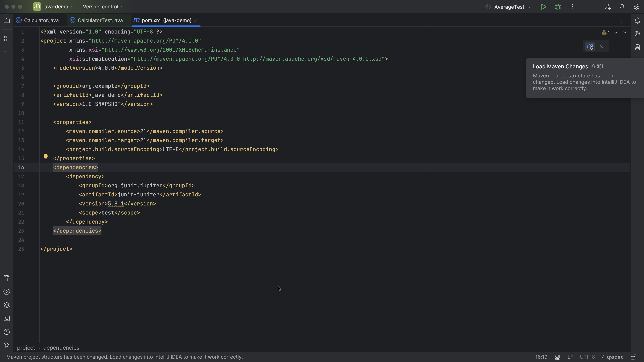Open the AverageTest run configuration dropdown
The width and height of the screenshot is (644, 362).
(x=512, y=7)
